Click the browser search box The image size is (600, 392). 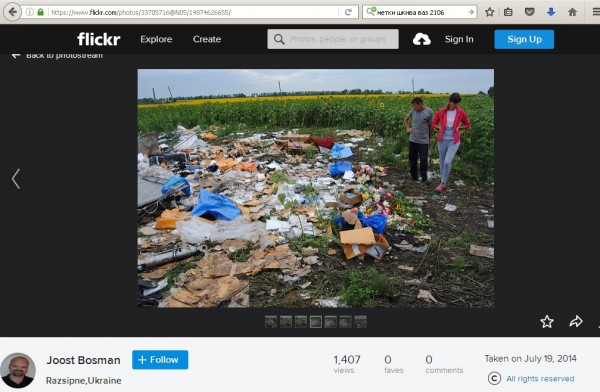420,12
